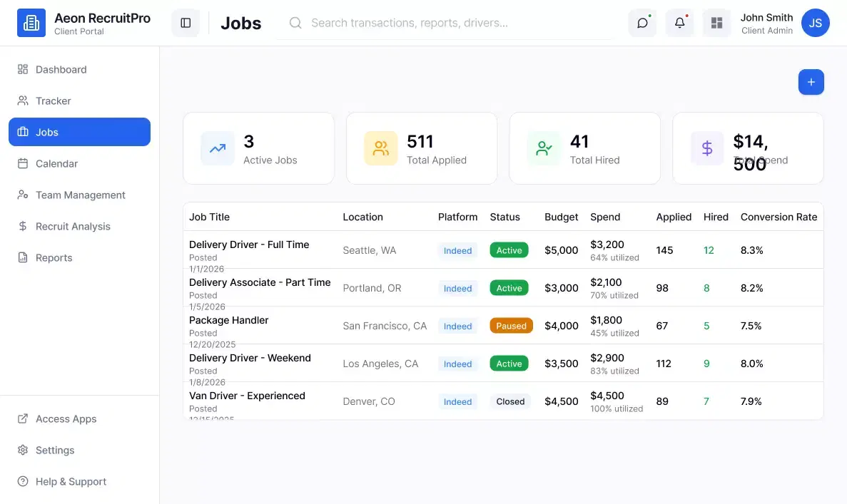Navigate to Team Management
The height and width of the screenshot is (504, 847).
point(81,195)
